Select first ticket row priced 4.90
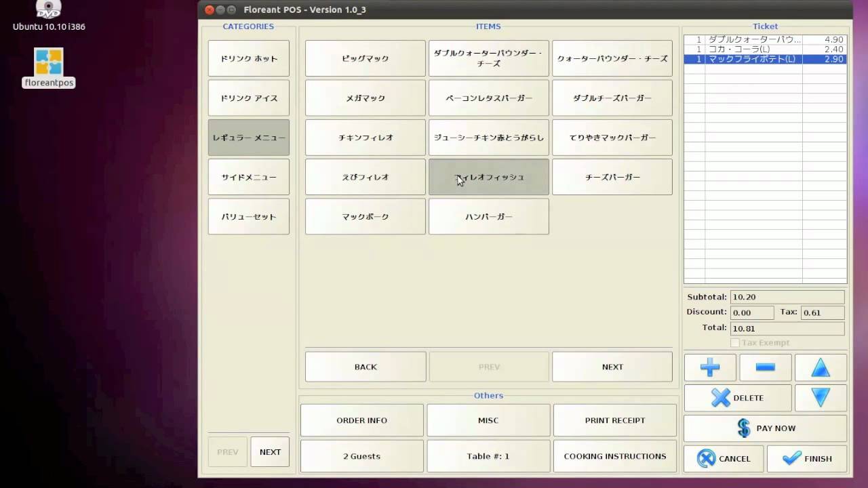The height and width of the screenshot is (488, 868). pyautogui.click(x=765, y=40)
